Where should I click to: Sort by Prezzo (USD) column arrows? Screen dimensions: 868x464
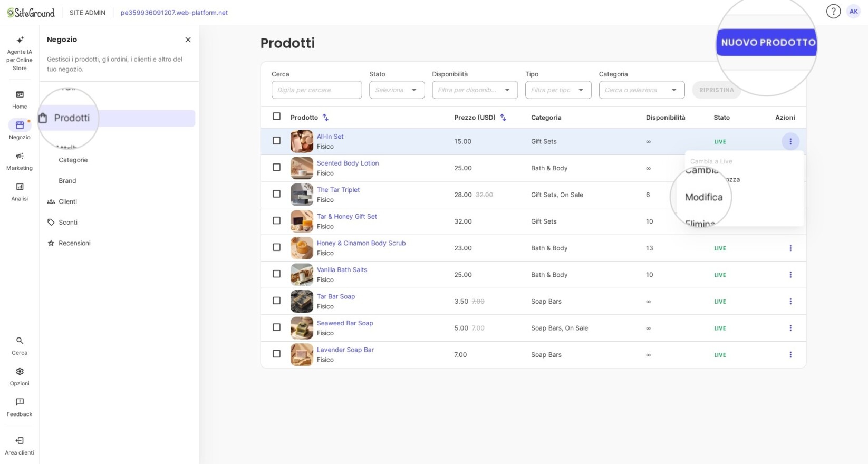[503, 118]
